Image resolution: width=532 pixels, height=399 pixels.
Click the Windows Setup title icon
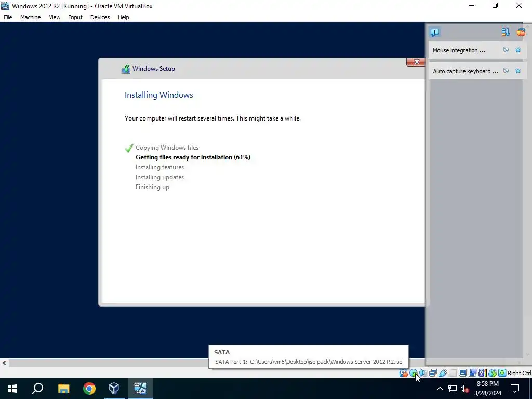[126, 69]
